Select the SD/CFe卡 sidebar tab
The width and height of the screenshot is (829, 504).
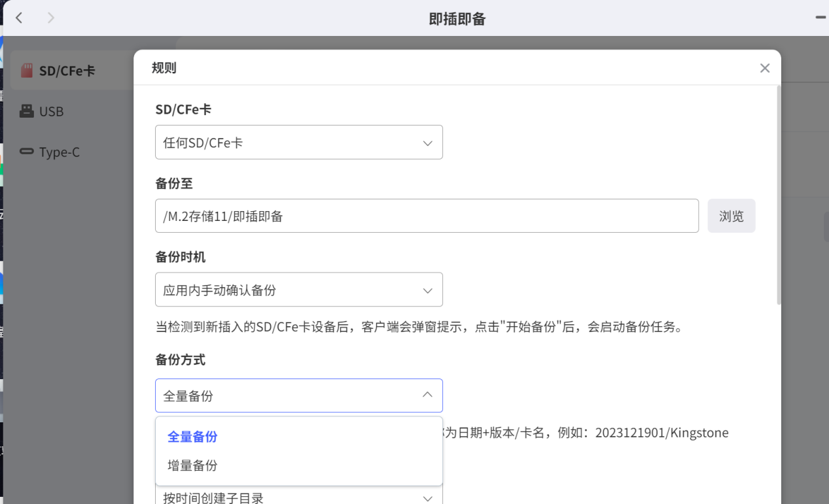[72, 71]
